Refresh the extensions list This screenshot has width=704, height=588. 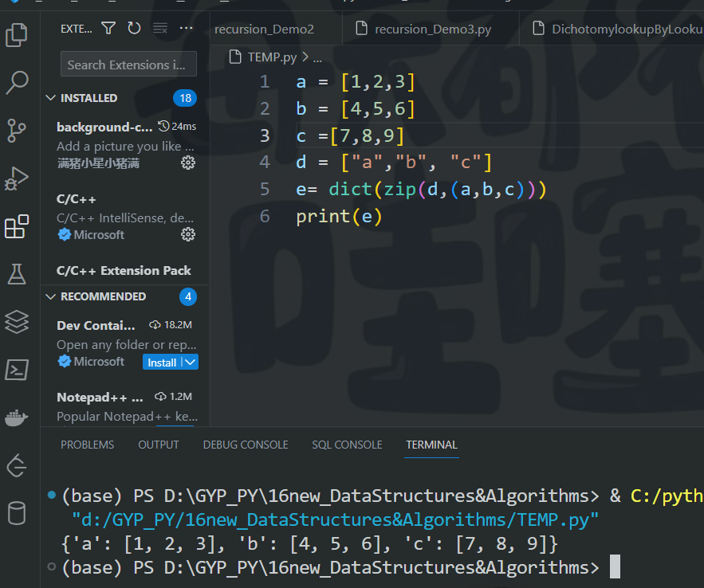click(x=134, y=29)
